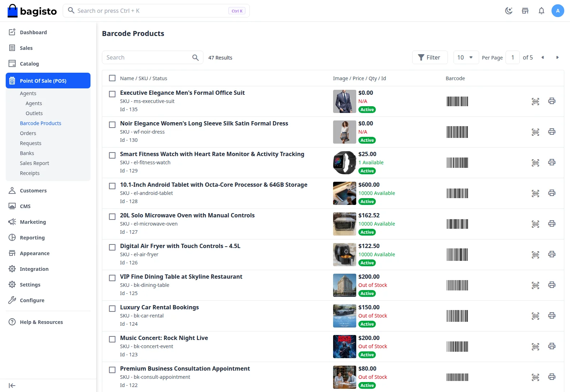The width and height of the screenshot is (570, 392).
Task: Open the 10 per page dropdown
Action: [x=466, y=57]
